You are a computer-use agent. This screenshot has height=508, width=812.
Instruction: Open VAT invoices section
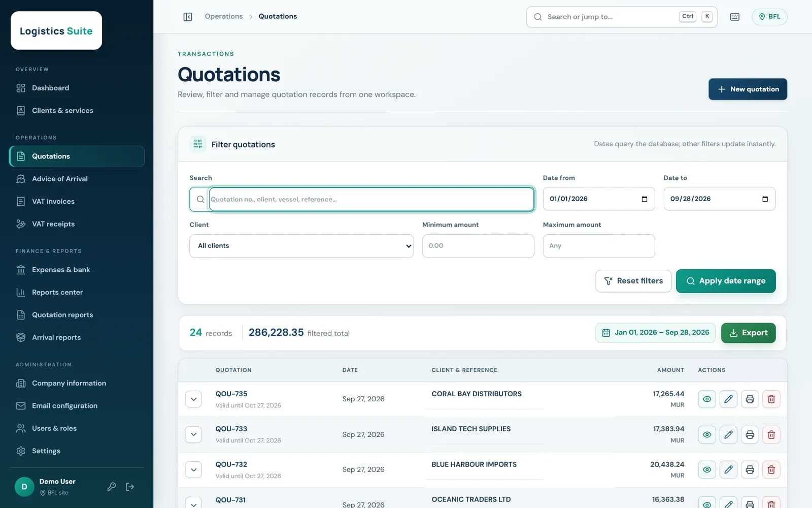click(x=77, y=201)
